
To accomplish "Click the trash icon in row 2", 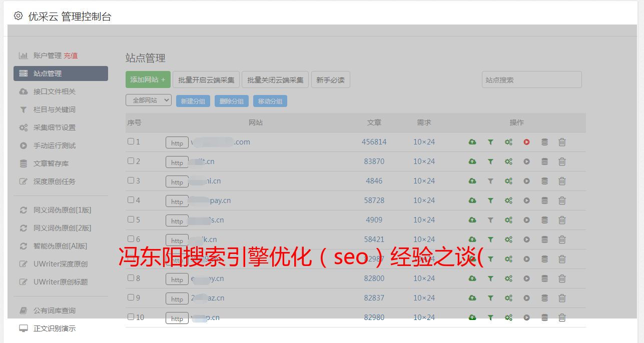I will coord(562,161).
